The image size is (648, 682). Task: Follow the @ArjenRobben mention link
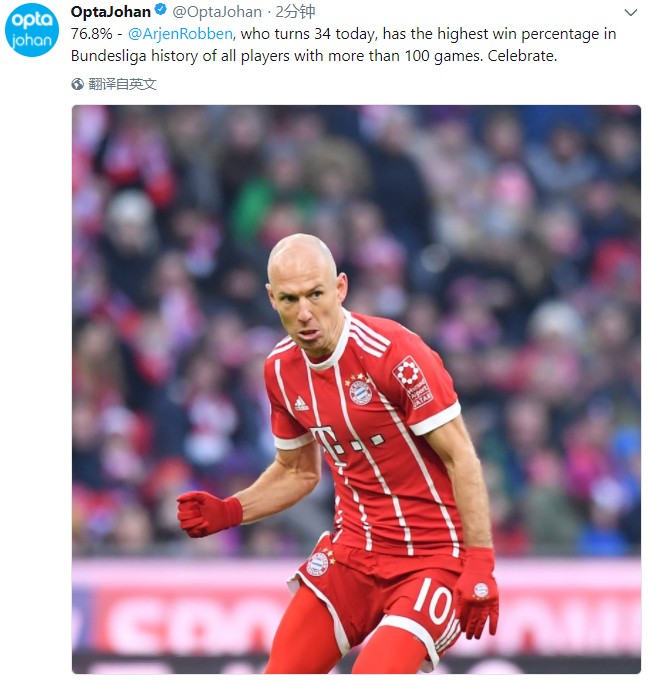[180, 34]
